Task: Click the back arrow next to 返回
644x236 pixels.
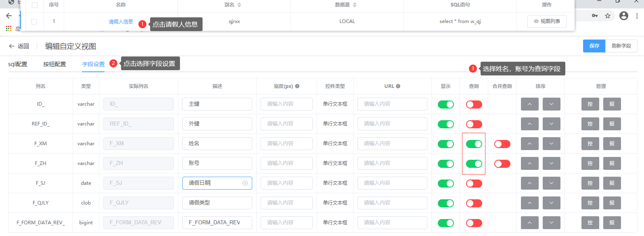Action: click(x=12, y=46)
